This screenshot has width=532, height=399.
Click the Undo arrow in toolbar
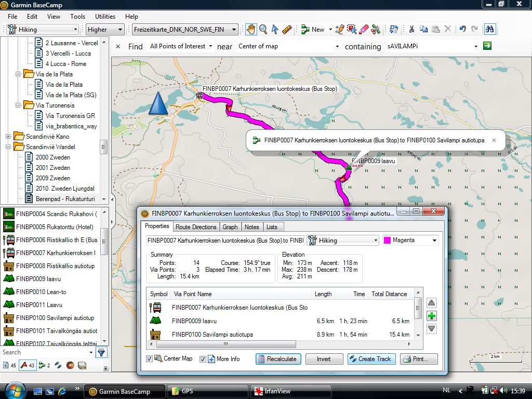462,30
